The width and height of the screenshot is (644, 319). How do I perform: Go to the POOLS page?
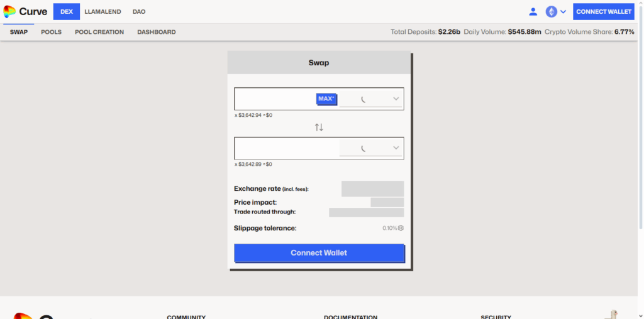click(52, 32)
